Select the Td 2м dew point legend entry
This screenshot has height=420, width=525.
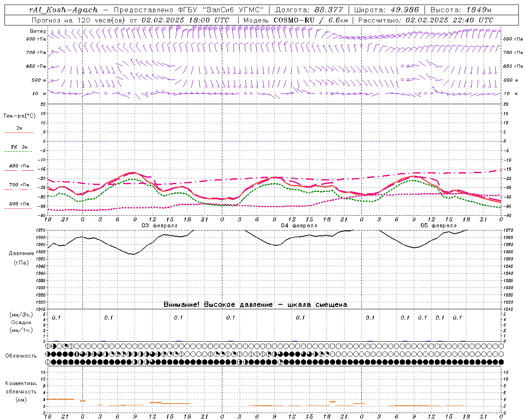19,148
